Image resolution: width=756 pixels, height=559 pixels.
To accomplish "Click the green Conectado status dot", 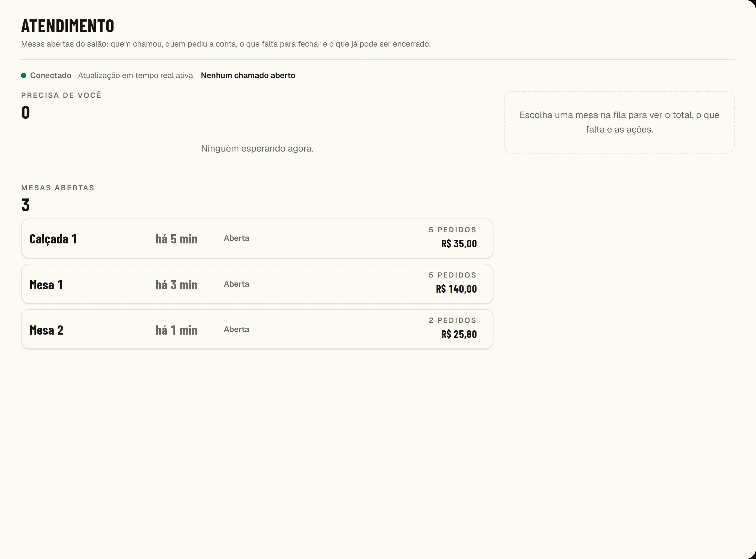I will coord(24,75).
